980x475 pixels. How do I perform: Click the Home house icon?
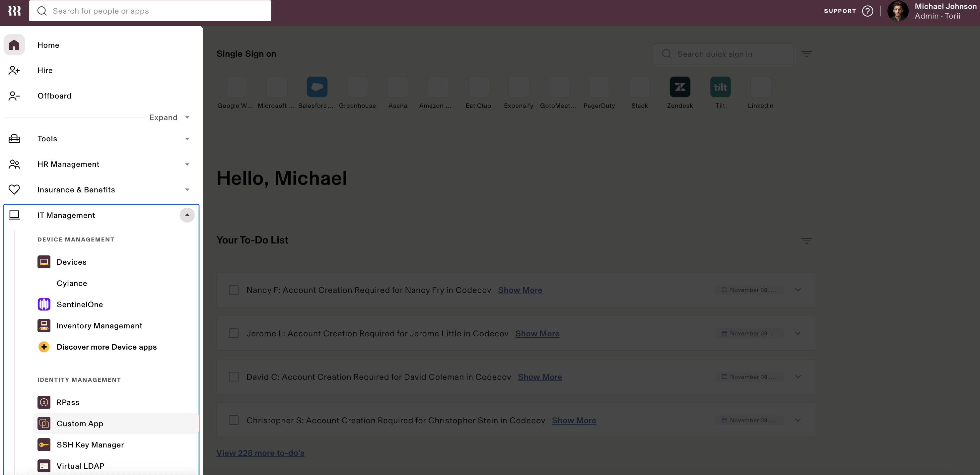[x=14, y=45]
